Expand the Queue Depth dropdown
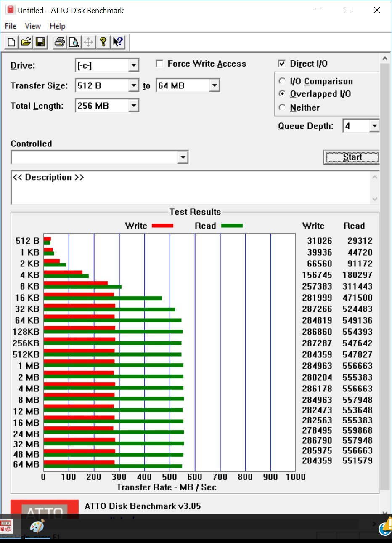 pyautogui.click(x=374, y=126)
